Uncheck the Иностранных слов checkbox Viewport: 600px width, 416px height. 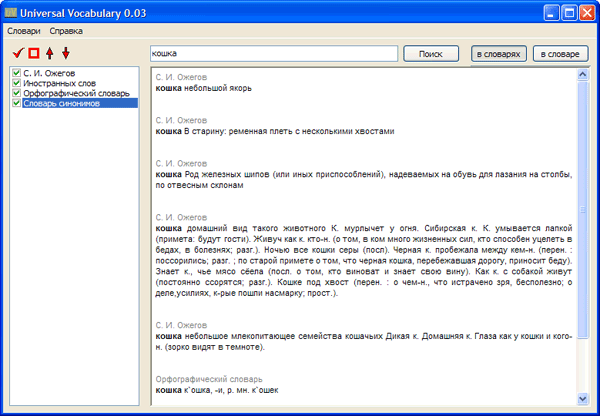tap(16, 83)
